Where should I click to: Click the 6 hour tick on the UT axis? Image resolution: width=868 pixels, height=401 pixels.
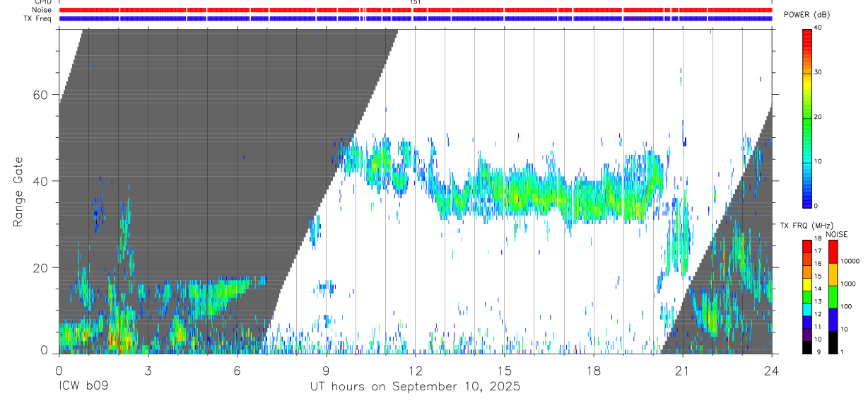click(x=237, y=370)
